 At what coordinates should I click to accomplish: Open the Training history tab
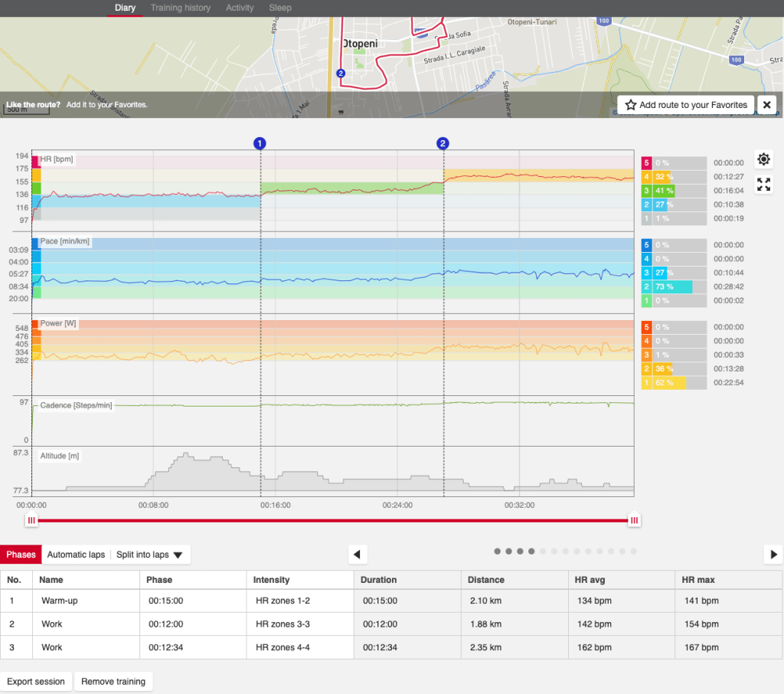[180, 8]
